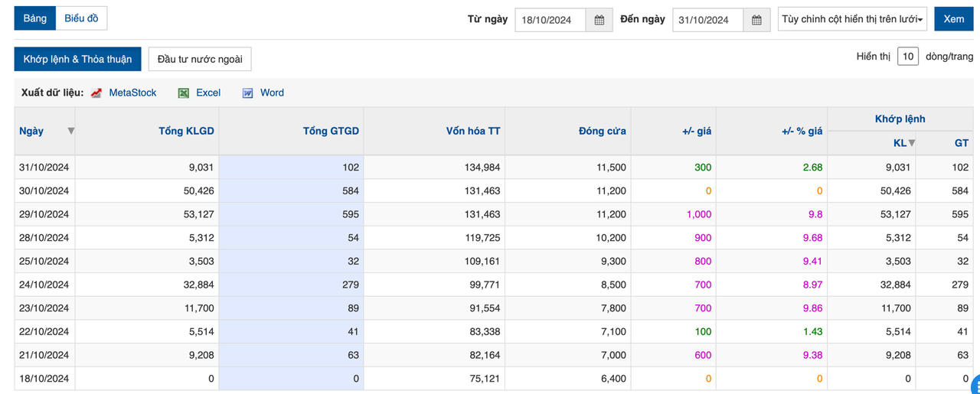The image size is (980, 394).
Task: Focus the Từ ngày date input field
Action: click(x=550, y=20)
